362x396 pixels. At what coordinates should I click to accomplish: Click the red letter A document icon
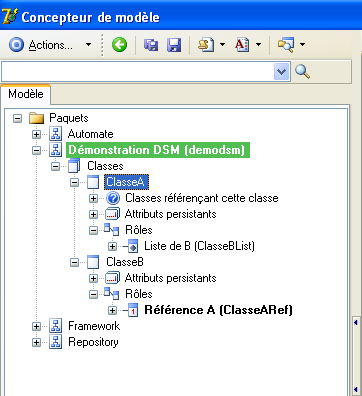(x=242, y=45)
